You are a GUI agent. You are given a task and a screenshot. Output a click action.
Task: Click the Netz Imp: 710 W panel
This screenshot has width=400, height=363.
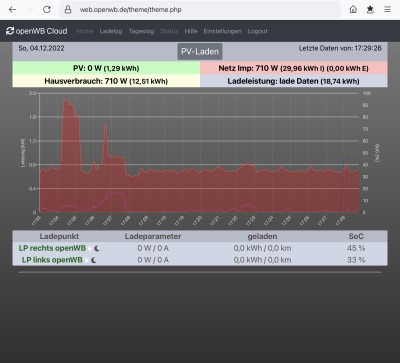(294, 68)
